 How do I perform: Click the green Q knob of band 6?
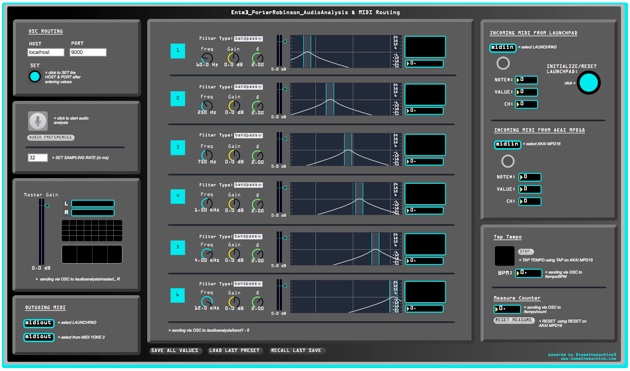pyautogui.click(x=258, y=302)
